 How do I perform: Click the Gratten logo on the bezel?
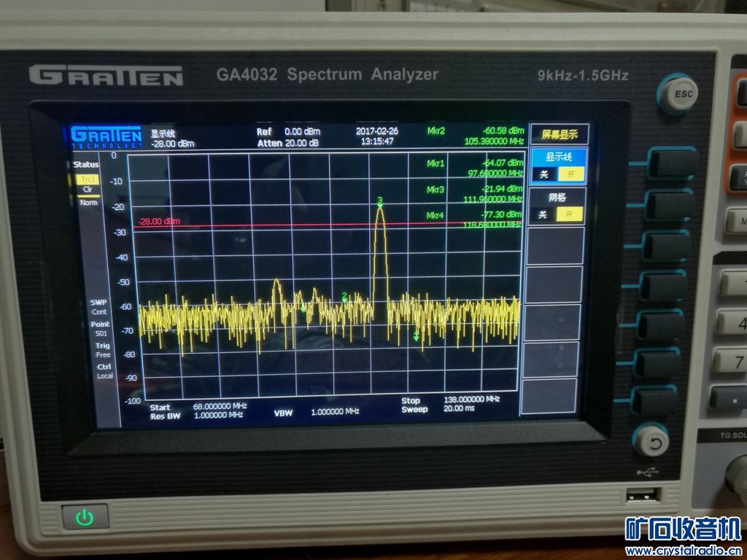(x=106, y=76)
